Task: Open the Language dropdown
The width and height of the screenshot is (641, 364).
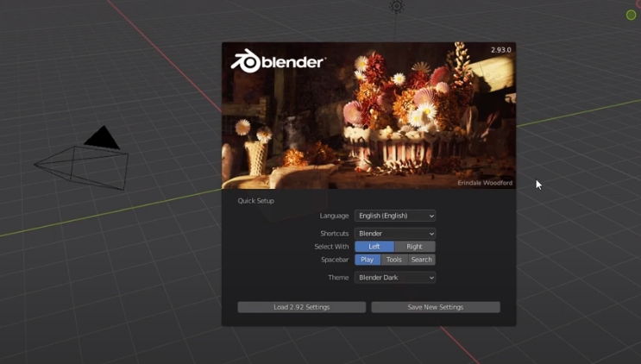Action: pos(395,216)
